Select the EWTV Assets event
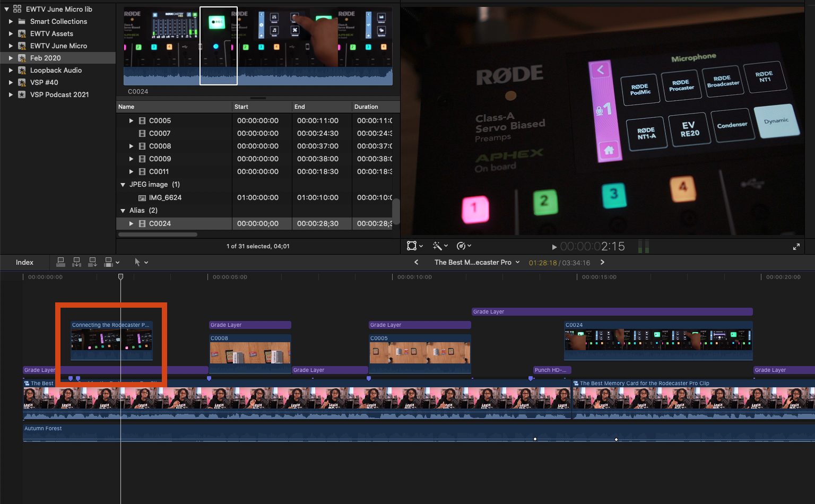 [x=51, y=33]
